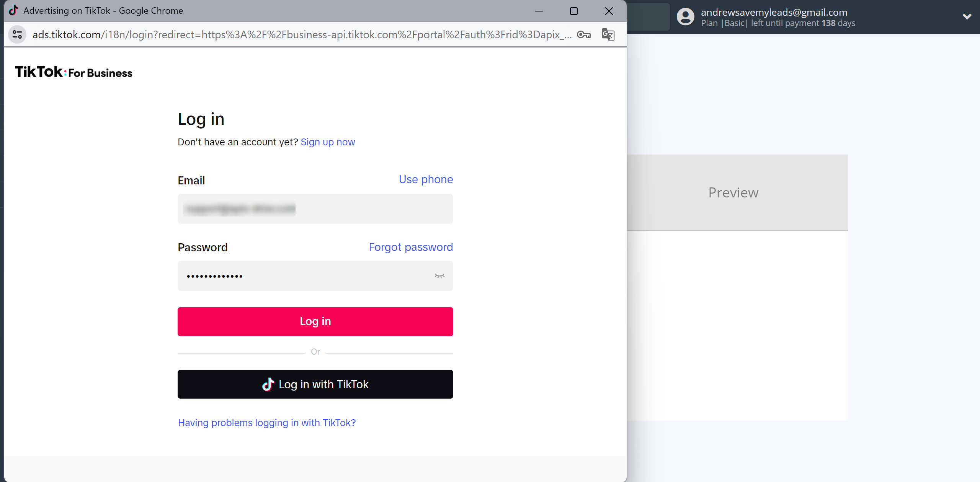This screenshot has height=482, width=980.
Task: Click the TikTok favicon in browser tab
Action: (x=12, y=10)
